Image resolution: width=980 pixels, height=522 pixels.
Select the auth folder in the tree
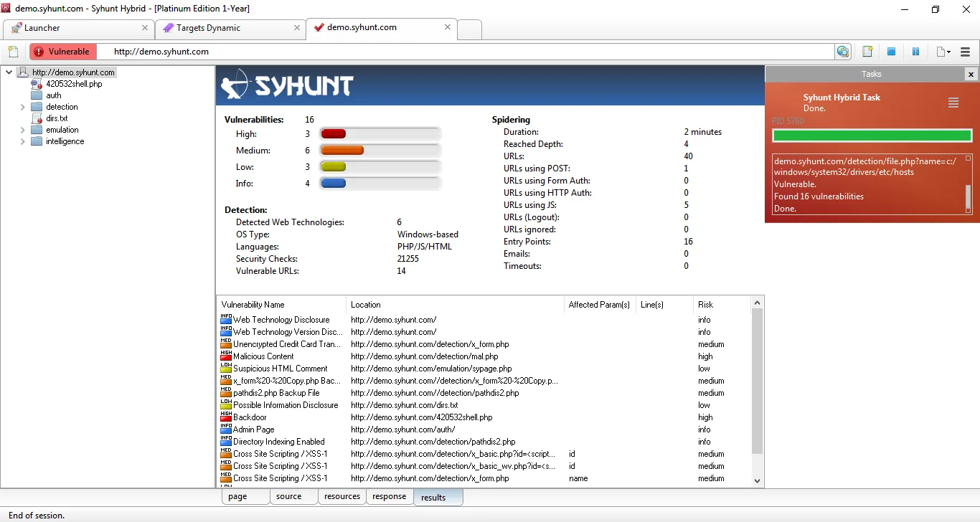(52, 95)
